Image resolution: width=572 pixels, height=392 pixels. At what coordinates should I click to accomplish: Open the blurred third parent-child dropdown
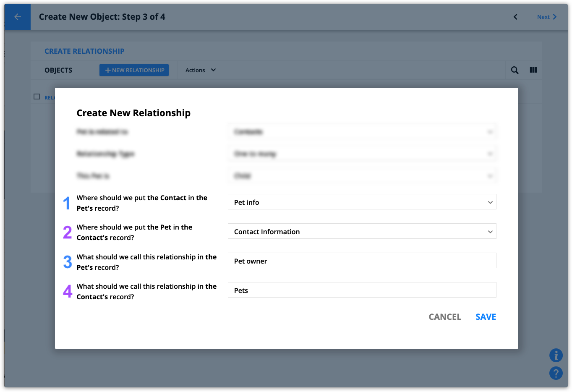[362, 175]
